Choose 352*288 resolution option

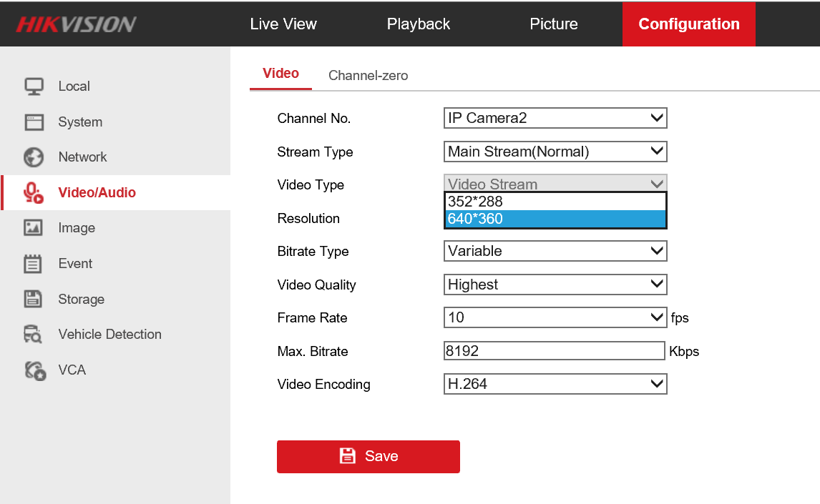pyautogui.click(x=555, y=202)
